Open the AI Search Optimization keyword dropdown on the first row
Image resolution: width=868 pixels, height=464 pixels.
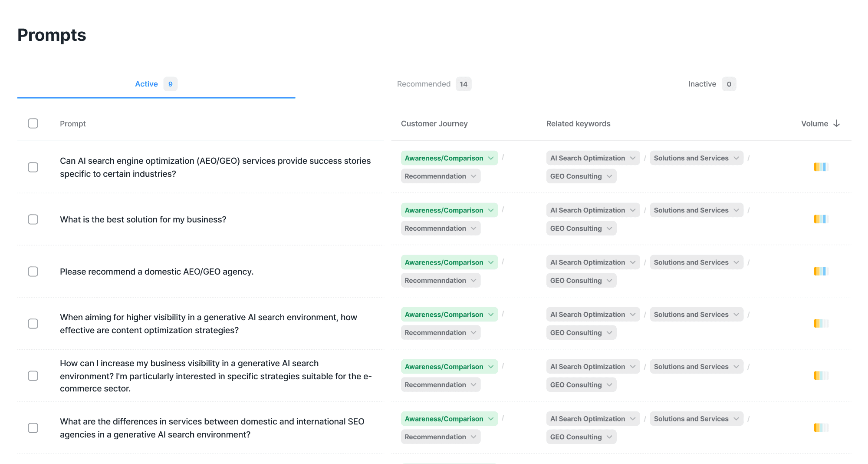(592, 158)
